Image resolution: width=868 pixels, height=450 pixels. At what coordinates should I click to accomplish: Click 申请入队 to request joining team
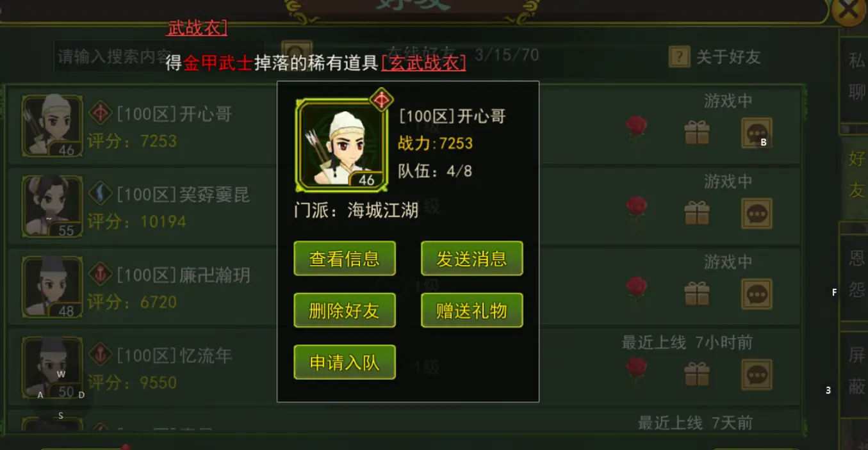click(x=345, y=362)
